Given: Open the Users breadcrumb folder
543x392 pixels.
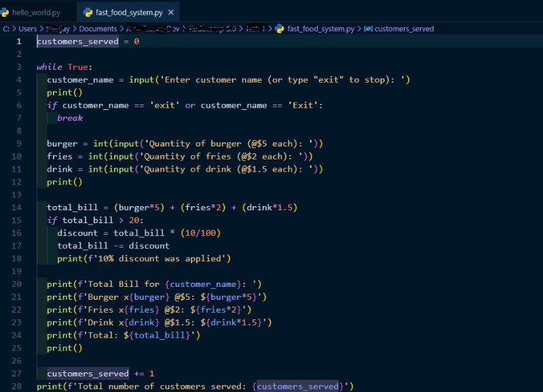Looking at the screenshot, I should click(x=27, y=28).
